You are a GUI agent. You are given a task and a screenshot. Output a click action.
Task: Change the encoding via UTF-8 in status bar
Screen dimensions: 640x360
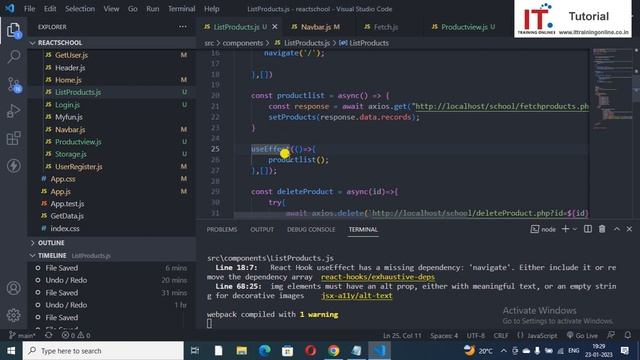[476, 336]
